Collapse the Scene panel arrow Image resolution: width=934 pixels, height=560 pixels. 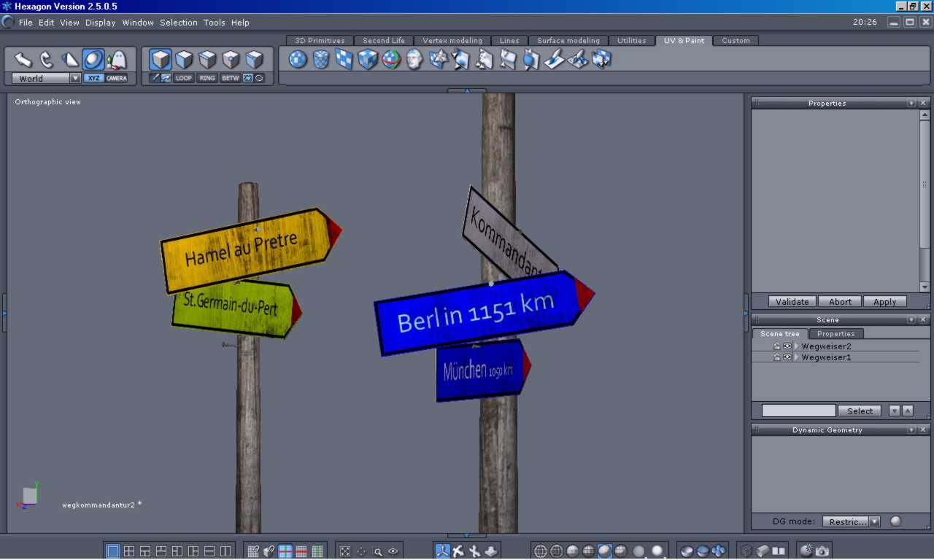tap(911, 320)
